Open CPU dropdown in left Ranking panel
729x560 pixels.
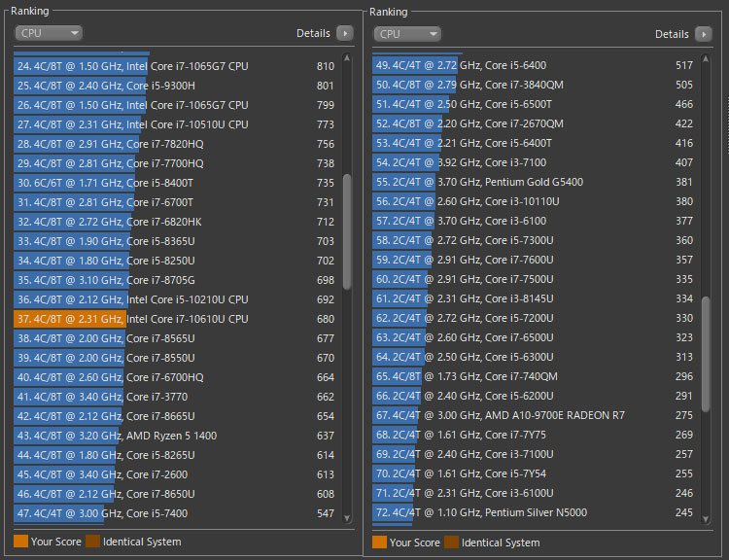pos(49,33)
